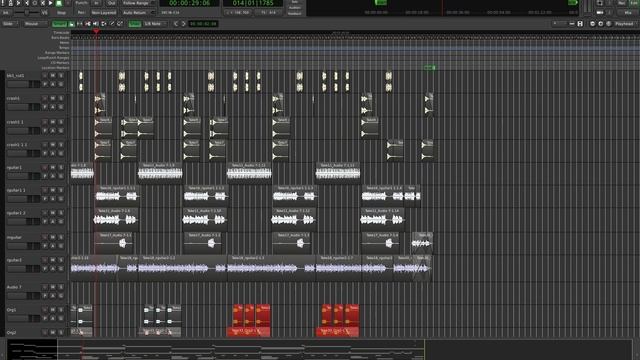Screen dimensions: 640x360
Task: Open the playlist (P) button on crash1.1
Action: coord(45,131)
